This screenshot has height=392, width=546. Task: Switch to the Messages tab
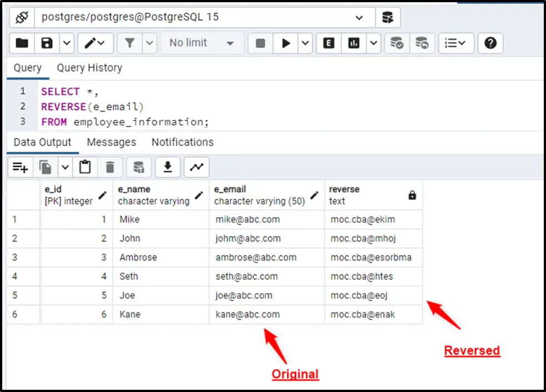111,142
